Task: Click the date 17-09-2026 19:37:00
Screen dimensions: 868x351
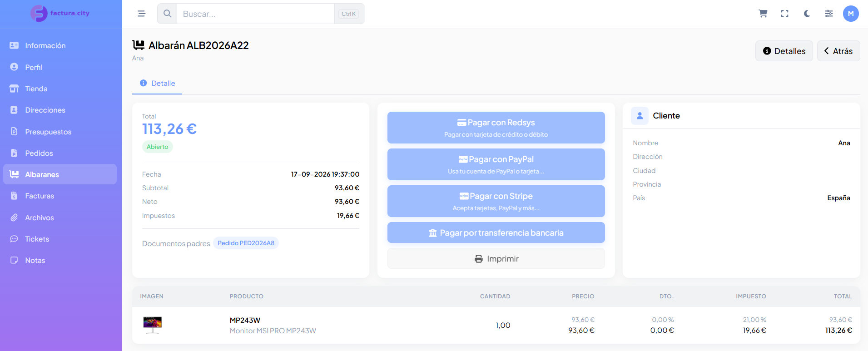Action: click(x=325, y=174)
